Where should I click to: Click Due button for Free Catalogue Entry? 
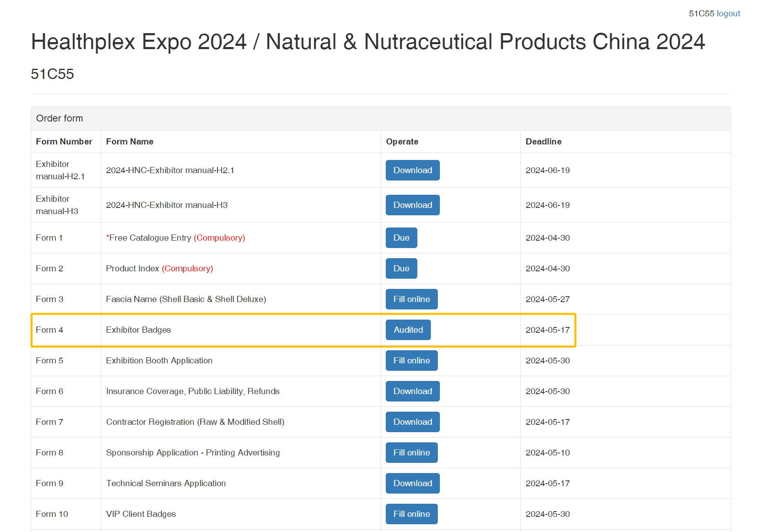click(x=401, y=238)
